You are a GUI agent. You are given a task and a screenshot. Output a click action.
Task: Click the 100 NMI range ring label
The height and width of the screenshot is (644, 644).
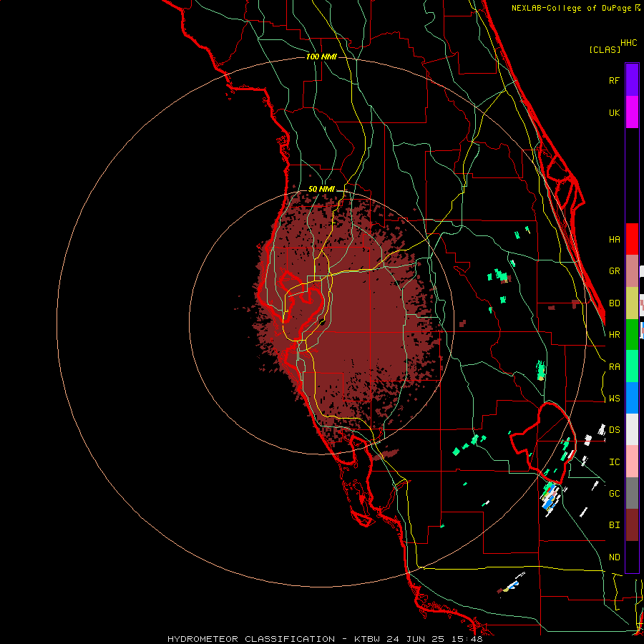pyautogui.click(x=321, y=57)
